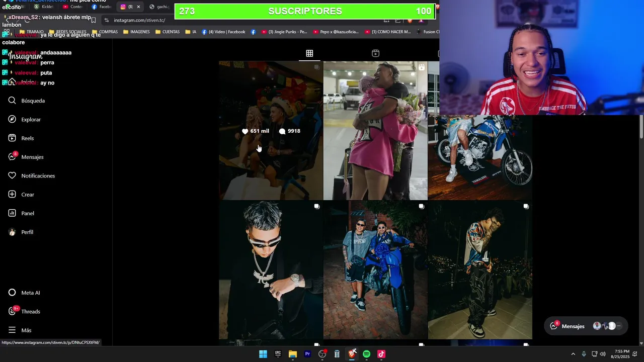
Task: Open Perfil avatar in sidebar
Action: pos(13,232)
